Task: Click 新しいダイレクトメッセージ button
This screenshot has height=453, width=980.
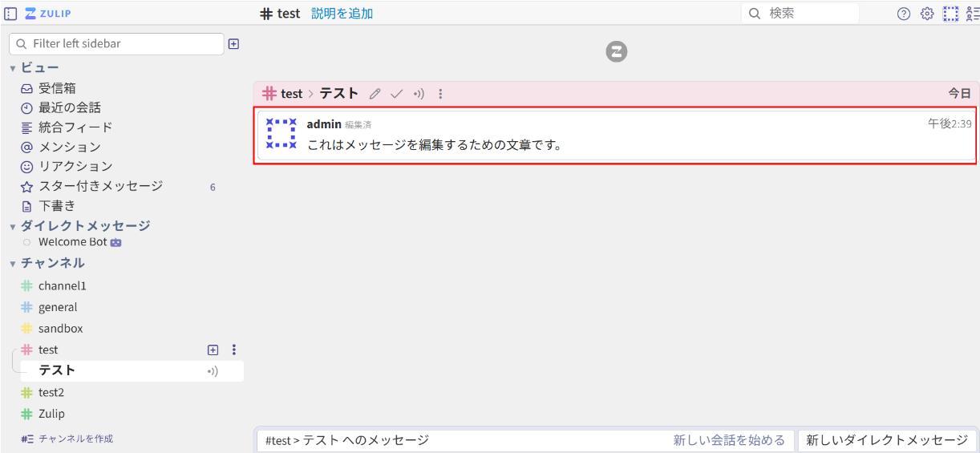Action: 887,440
